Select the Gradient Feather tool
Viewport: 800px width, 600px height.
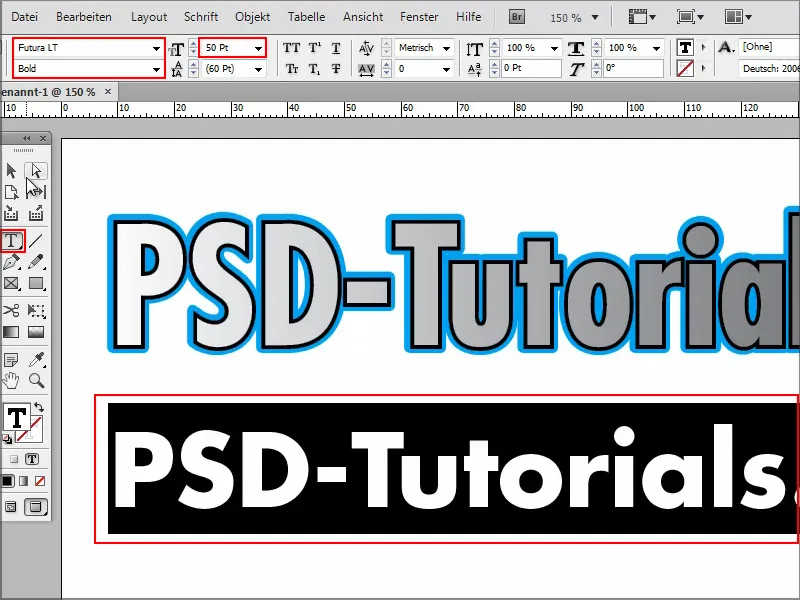tap(36, 332)
